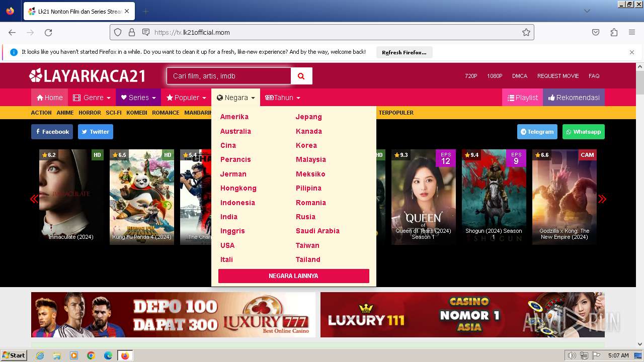Image resolution: width=644 pixels, height=362 pixels.
Task: Open the taskbar file explorer
Action: (57, 355)
